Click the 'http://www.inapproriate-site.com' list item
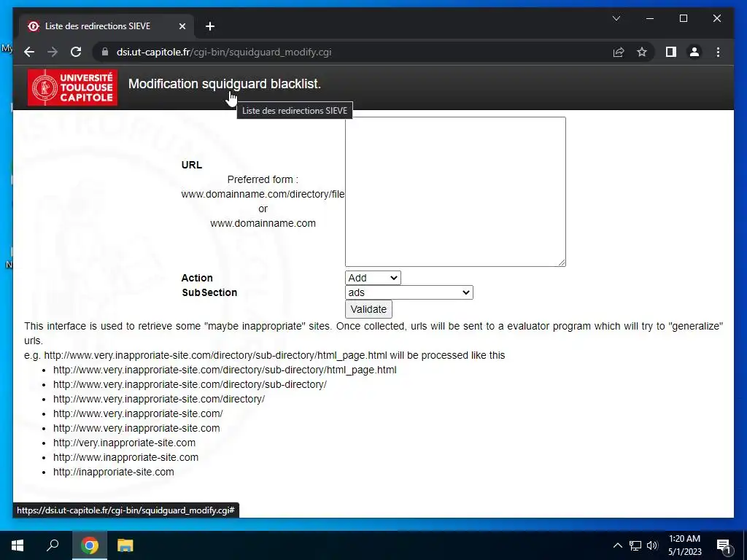The width and height of the screenshot is (747, 560). coord(125,457)
